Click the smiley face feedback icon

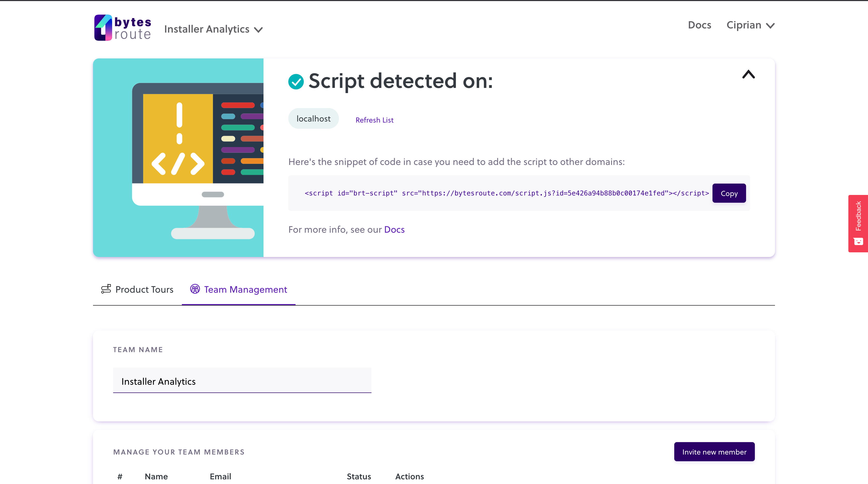[x=858, y=241]
